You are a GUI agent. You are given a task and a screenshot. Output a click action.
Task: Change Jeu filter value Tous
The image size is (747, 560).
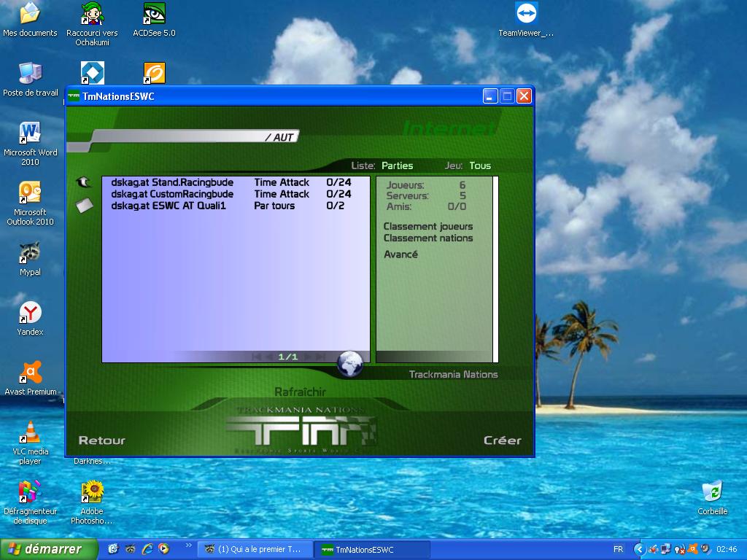point(480,166)
